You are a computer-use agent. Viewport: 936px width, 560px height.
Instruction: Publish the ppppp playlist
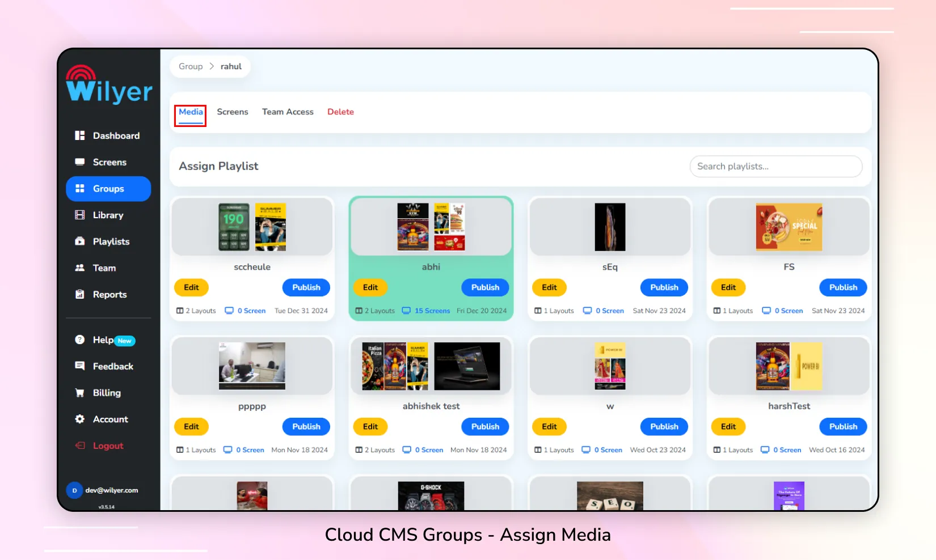306,427
